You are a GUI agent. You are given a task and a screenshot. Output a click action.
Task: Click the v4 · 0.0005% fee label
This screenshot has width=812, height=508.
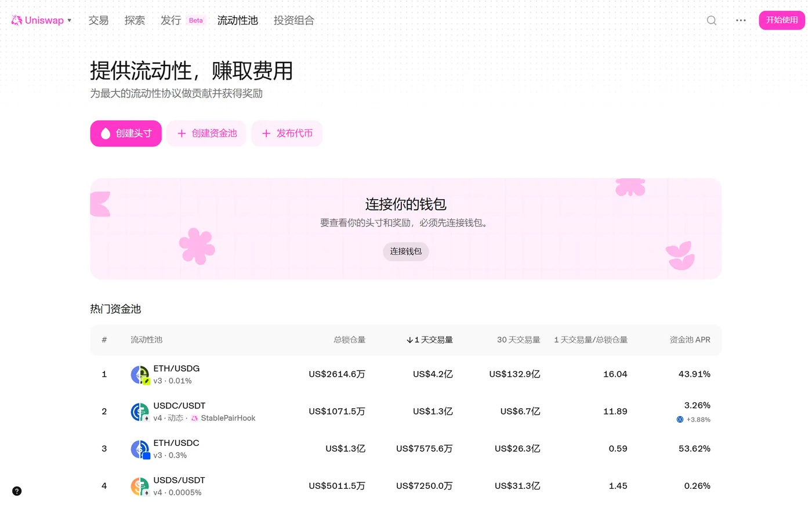(177, 492)
